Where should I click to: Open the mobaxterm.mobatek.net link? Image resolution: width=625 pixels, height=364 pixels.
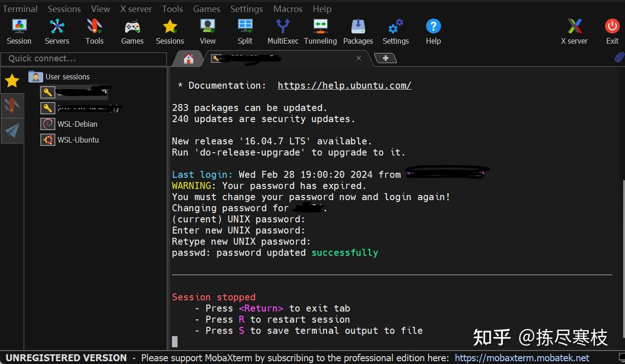(x=522, y=357)
